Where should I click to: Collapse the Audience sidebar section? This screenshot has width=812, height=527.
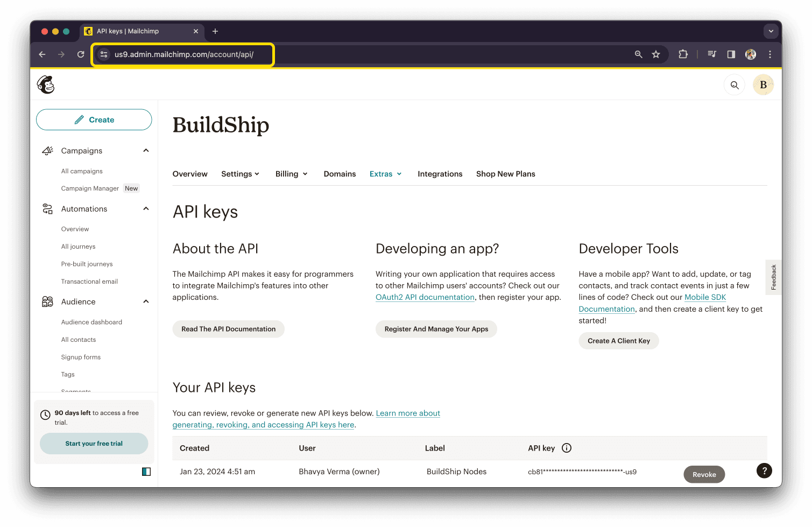pyautogui.click(x=146, y=301)
